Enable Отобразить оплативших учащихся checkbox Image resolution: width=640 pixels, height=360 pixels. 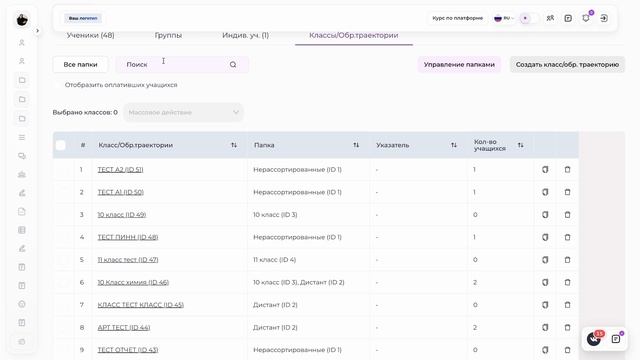[x=58, y=85]
